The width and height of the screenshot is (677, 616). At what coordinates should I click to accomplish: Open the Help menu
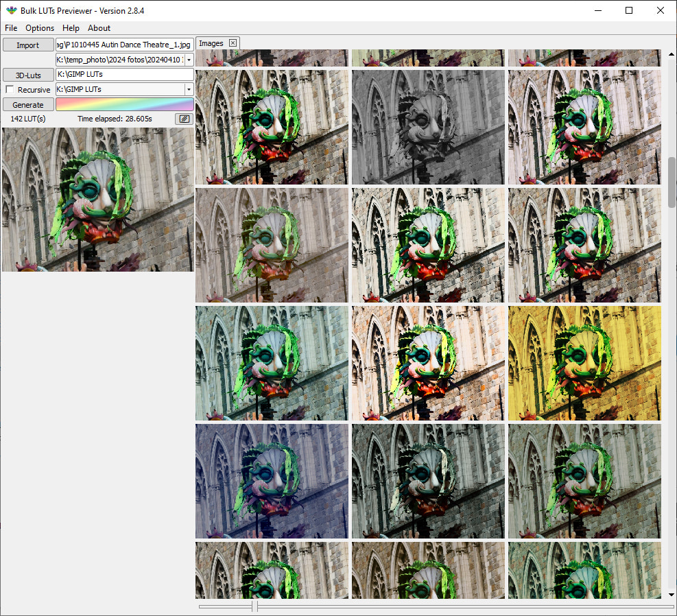[71, 28]
